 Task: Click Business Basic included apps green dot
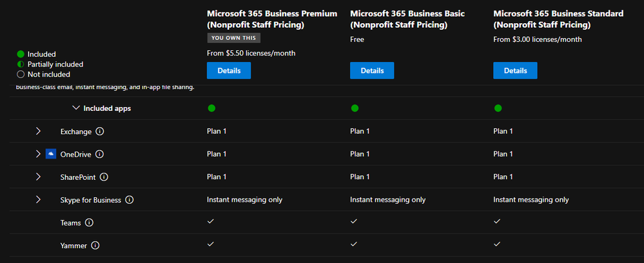pos(355,108)
